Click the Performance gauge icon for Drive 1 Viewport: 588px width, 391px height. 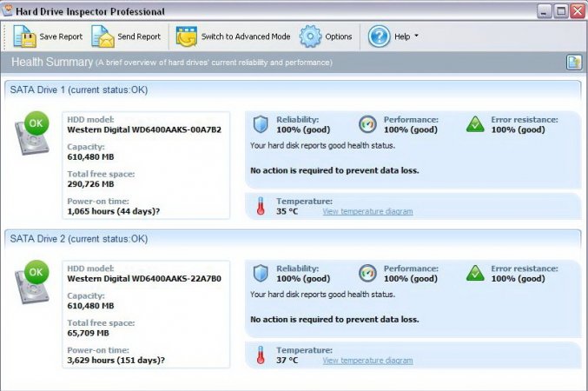(x=367, y=124)
